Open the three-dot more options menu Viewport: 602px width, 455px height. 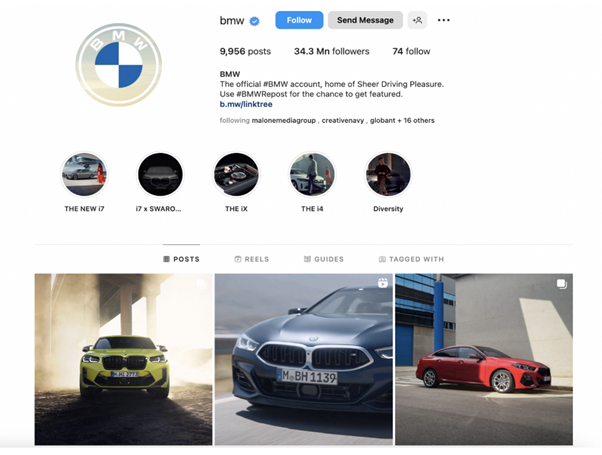(443, 20)
